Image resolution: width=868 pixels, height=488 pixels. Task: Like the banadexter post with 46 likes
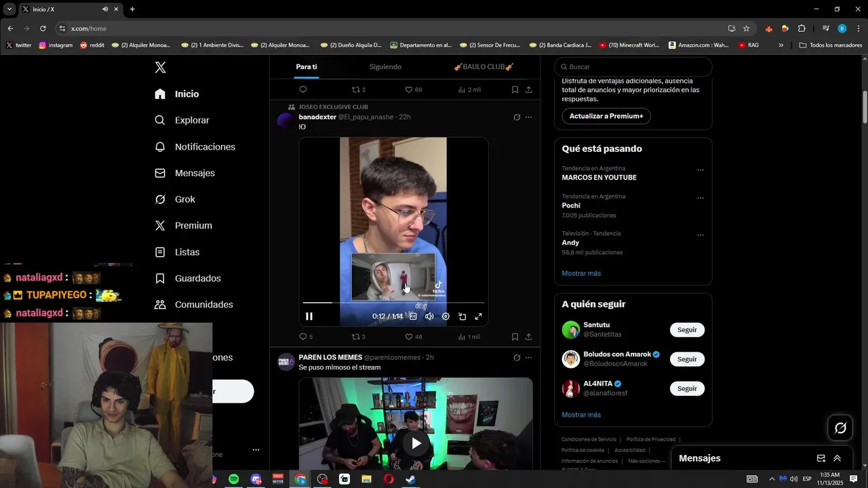pos(413,337)
